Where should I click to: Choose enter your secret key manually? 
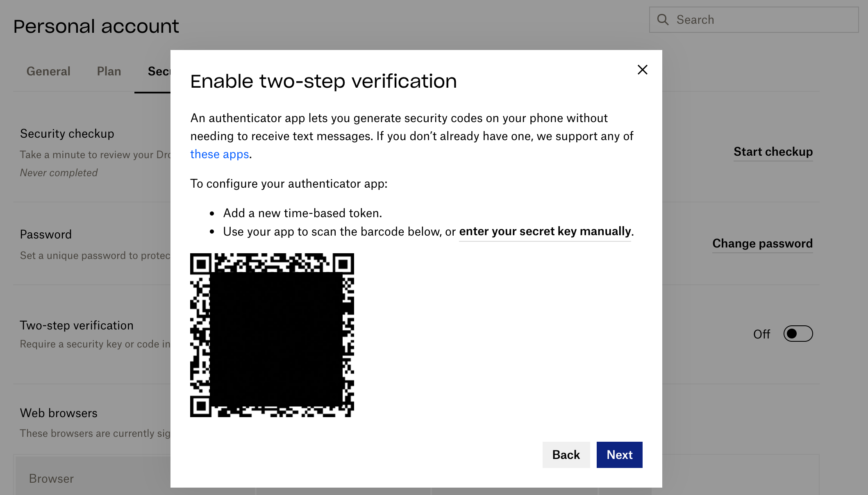coord(545,232)
